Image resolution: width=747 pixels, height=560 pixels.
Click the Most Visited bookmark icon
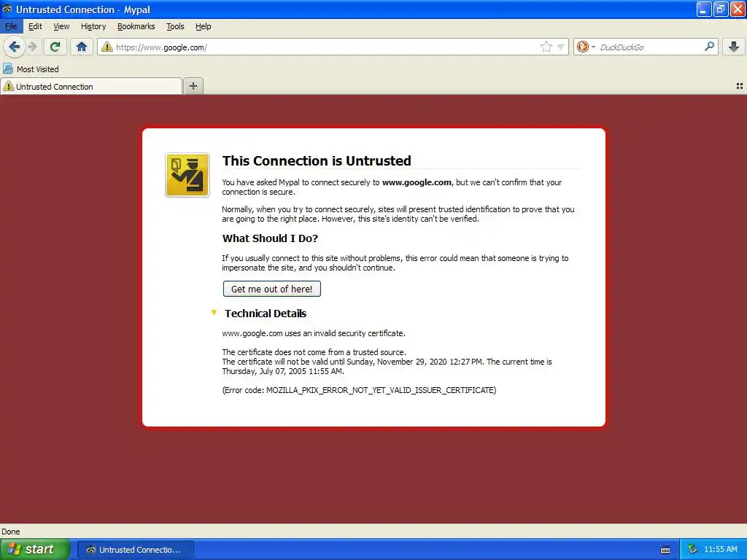(7, 69)
